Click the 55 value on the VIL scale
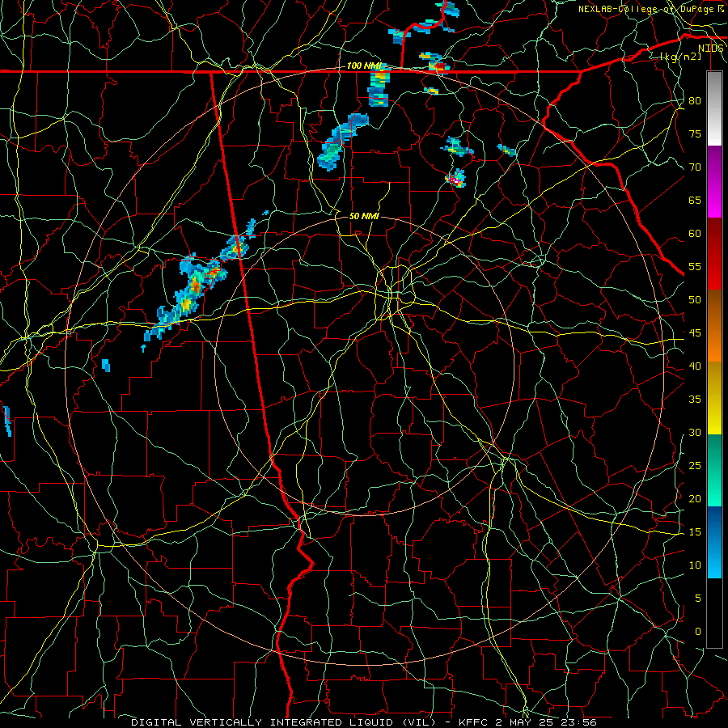Image resolution: width=728 pixels, height=728 pixels. [695, 266]
